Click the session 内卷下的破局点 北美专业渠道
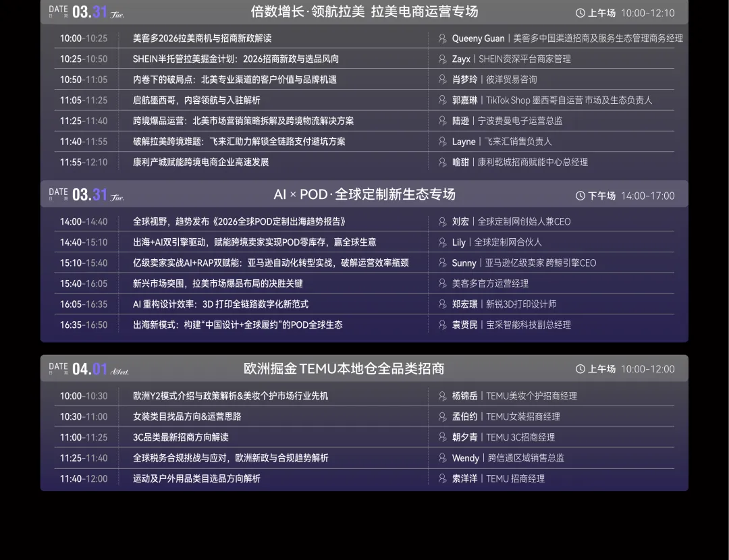729x560 pixels. click(235, 80)
